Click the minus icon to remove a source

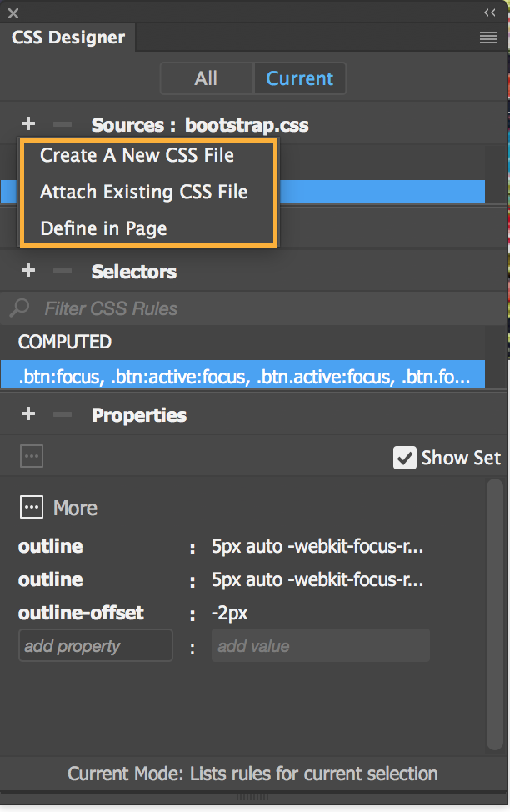click(61, 124)
